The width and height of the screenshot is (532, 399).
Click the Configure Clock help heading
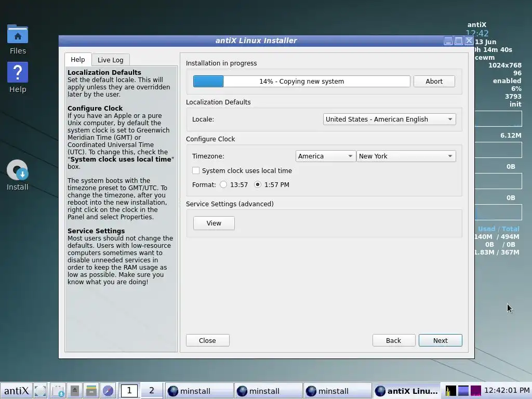(95, 108)
